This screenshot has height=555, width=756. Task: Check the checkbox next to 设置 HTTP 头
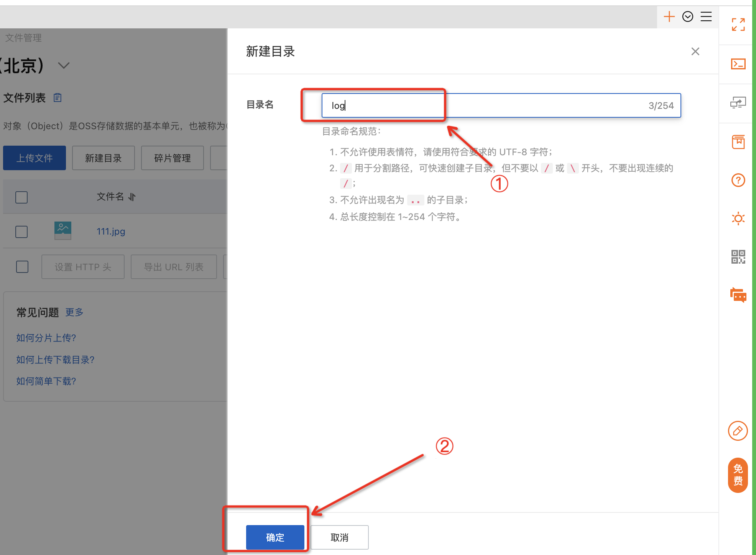coord(22,267)
